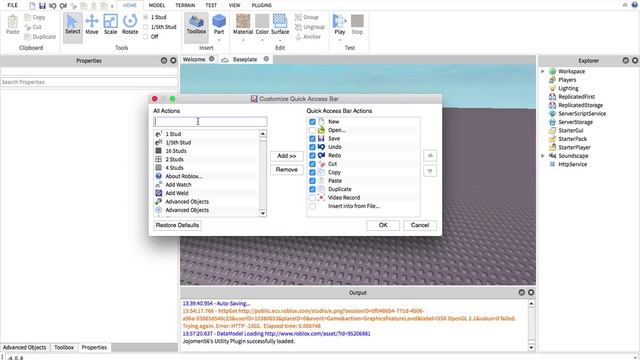640x360 pixels.
Task: Click the Stop test button
Action: point(357,24)
